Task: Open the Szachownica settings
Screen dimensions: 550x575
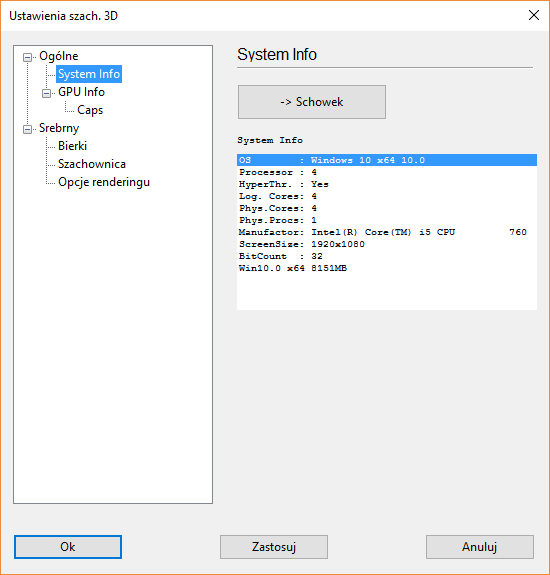Action: [92, 164]
